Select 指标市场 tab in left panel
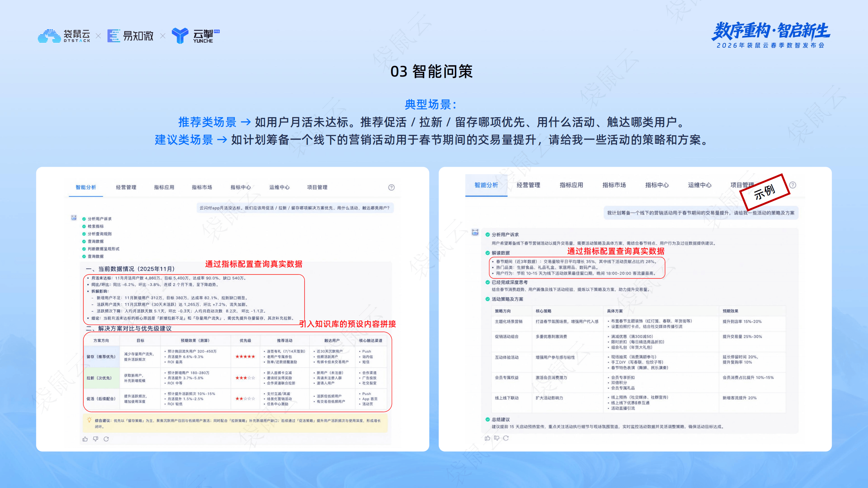The width and height of the screenshot is (868, 488). 202,187
